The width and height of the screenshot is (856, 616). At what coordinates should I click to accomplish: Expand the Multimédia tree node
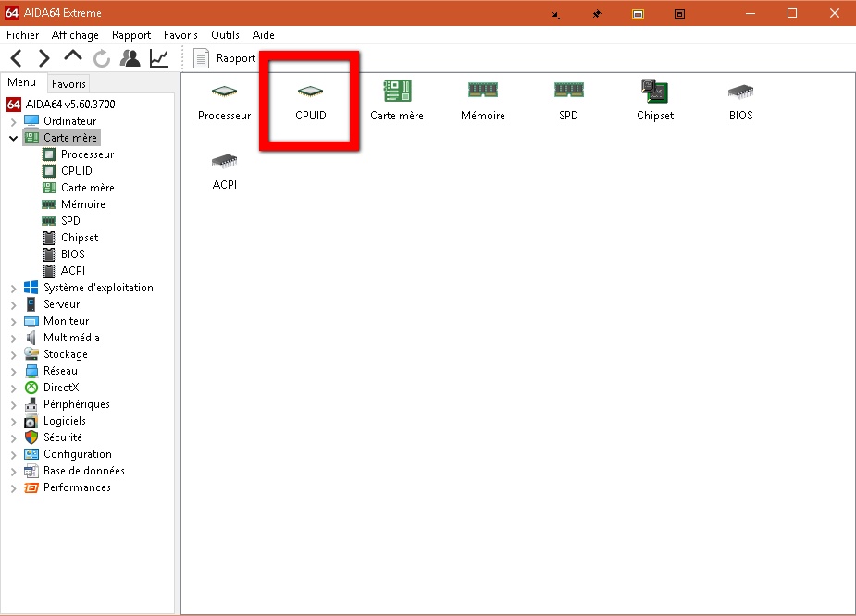[14, 338]
